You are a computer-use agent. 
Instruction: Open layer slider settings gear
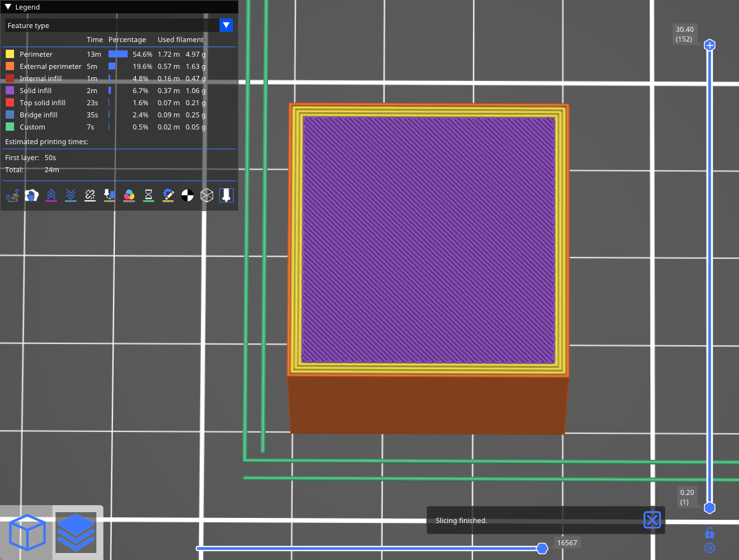pos(709,548)
